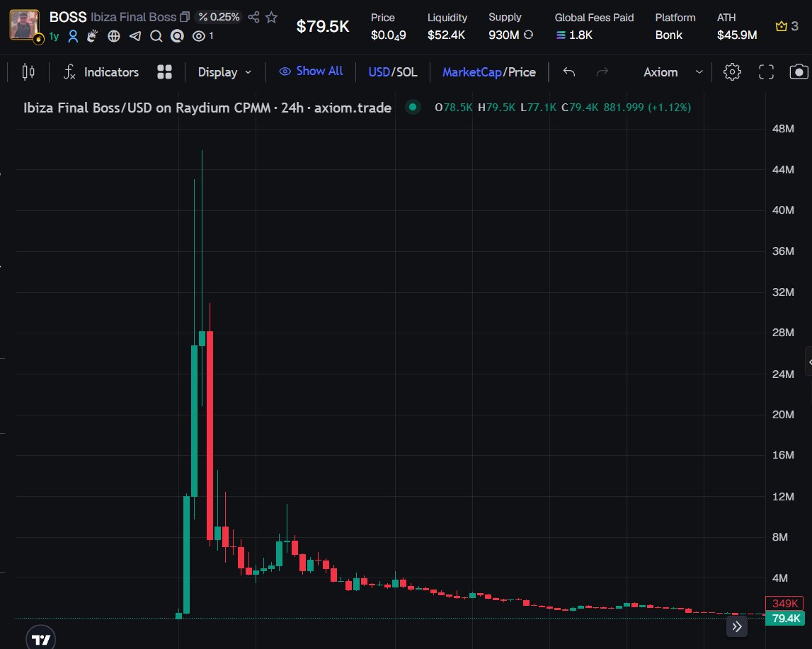Toggle Show All with the eye
The width and height of the screenshot is (812, 649).
[x=311, y=71]
